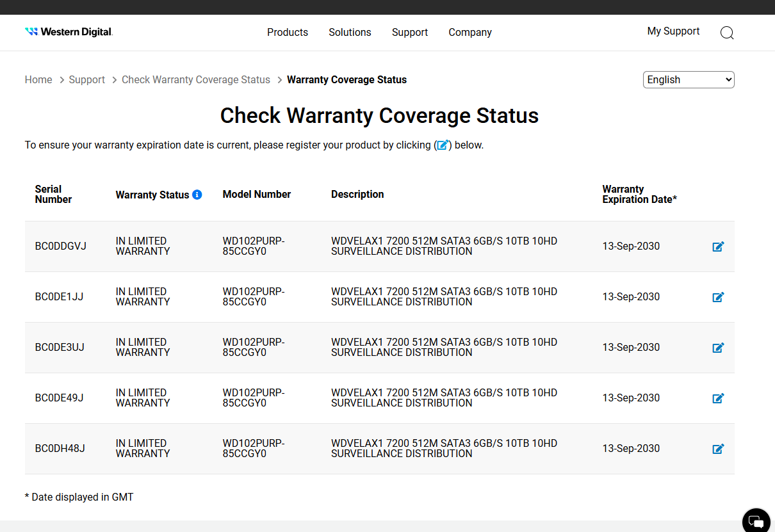
Task: Register product with serial BC0DDGVJ
Action: point(718,246)
